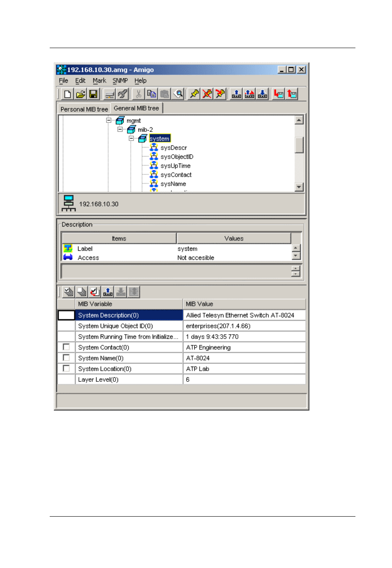392x568 pixels.
Task: Collapse the mib-2 tree node
Action: coord(120,129)
